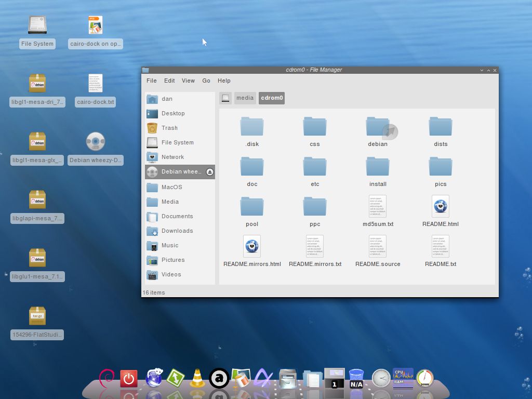The image size is (532, 399).
Task: Click the green transfer arrows dock icon
Action: pos(176,378)
